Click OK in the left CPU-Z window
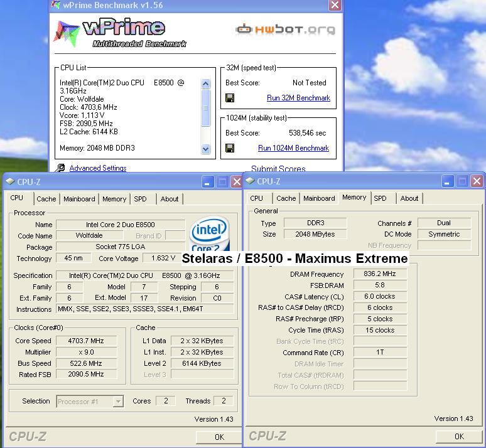486x448 pixels. pos(219,437)
